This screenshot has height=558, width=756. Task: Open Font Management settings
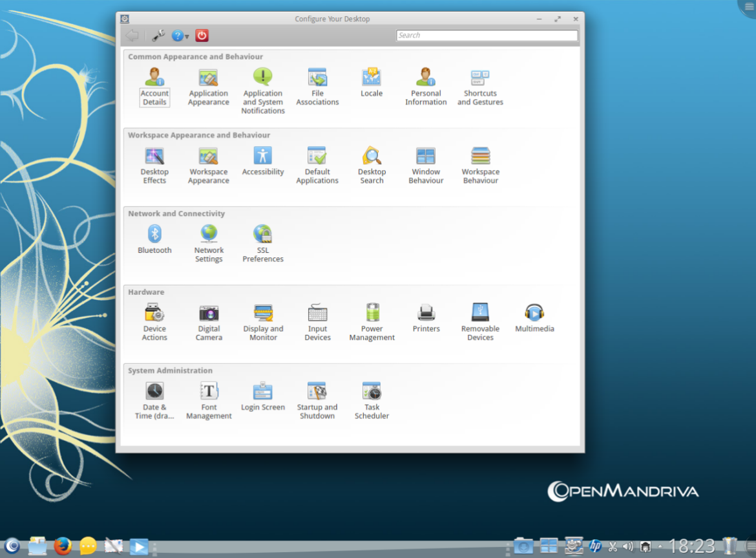tap(209, 400)
